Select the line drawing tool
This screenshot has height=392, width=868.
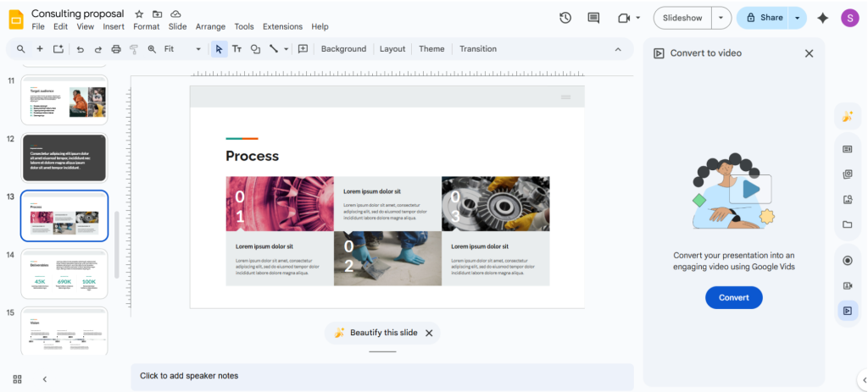[x=274, y=49]
